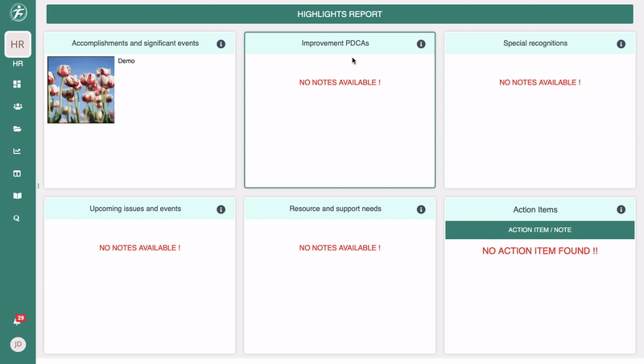This screenshot has height=364, width=644.
Task: Click the Special recognitions card title
Action: coord(535,43)
